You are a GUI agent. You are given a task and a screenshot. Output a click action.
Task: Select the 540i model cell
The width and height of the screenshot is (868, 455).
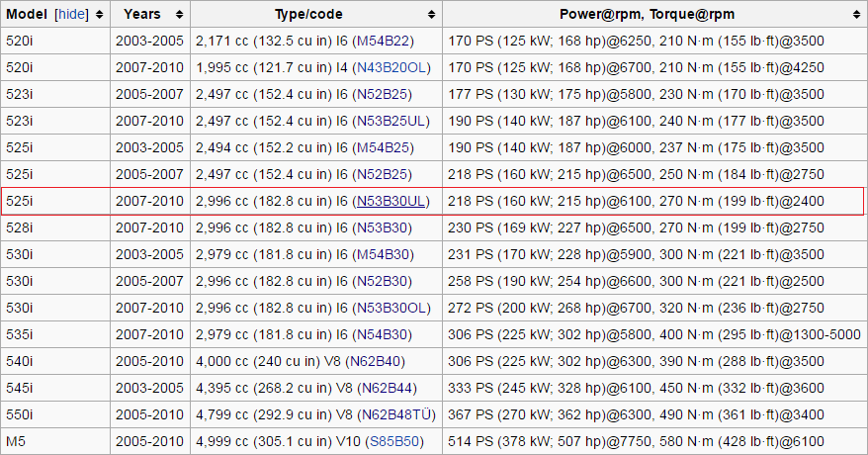tap(55, 361)
